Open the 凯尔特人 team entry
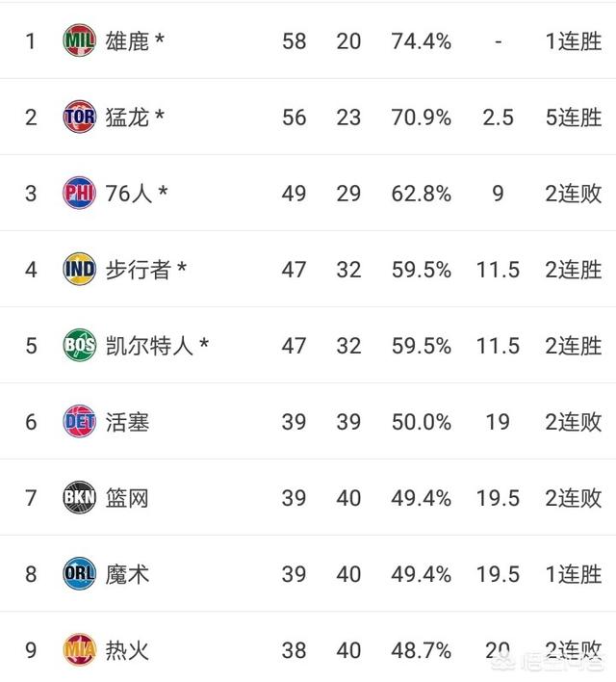Screen dimensions: 616x682 (x=149, y=346)
